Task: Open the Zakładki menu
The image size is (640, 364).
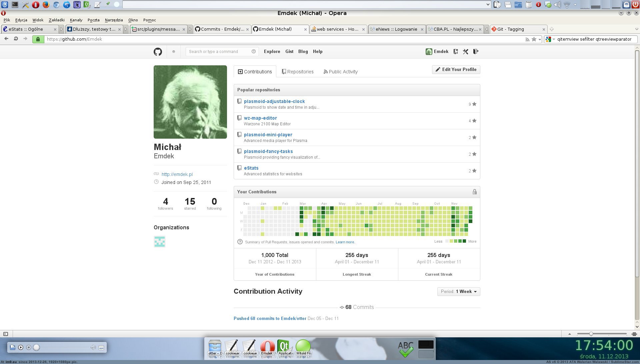Action: 57,20
